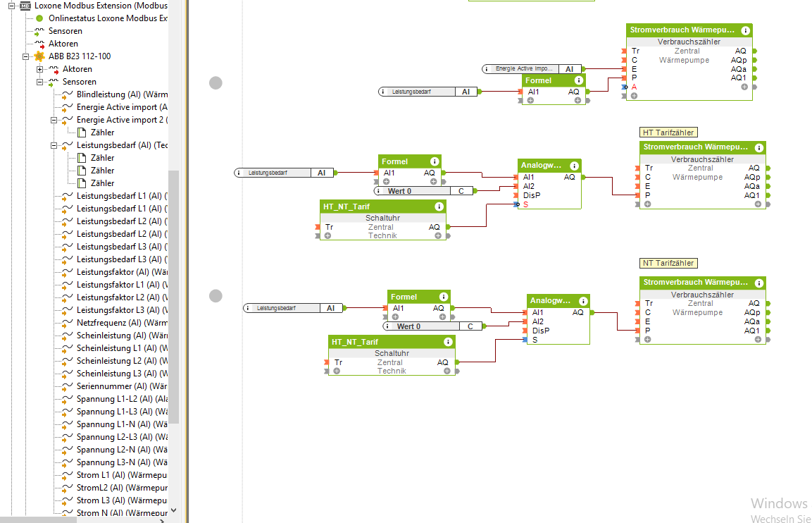
Task: Expand the Aktoren node under ABB
Action: [x=39, y=69]
